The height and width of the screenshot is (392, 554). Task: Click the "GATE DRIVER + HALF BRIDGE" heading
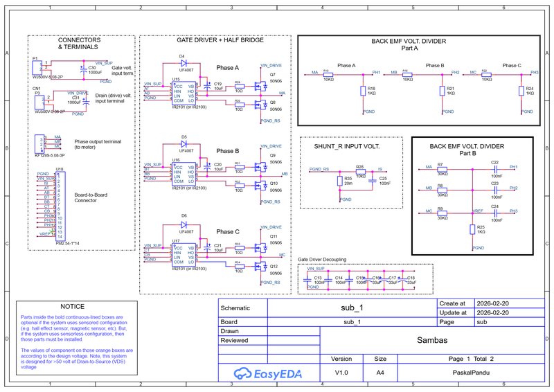220,40
